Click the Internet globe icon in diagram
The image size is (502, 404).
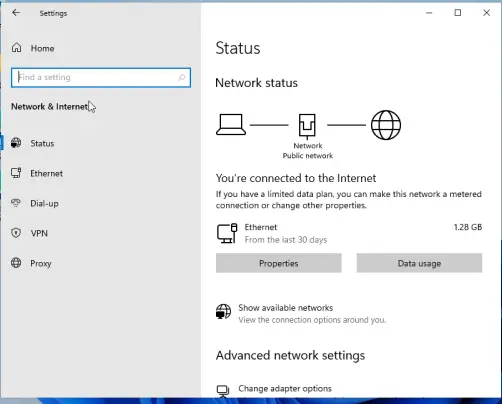tap(386, 125)
